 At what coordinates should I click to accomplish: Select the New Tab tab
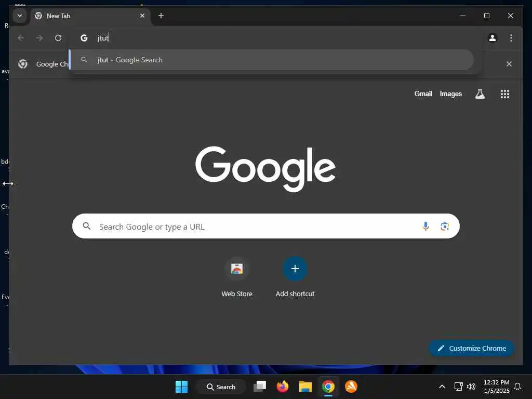pos(90,16)
